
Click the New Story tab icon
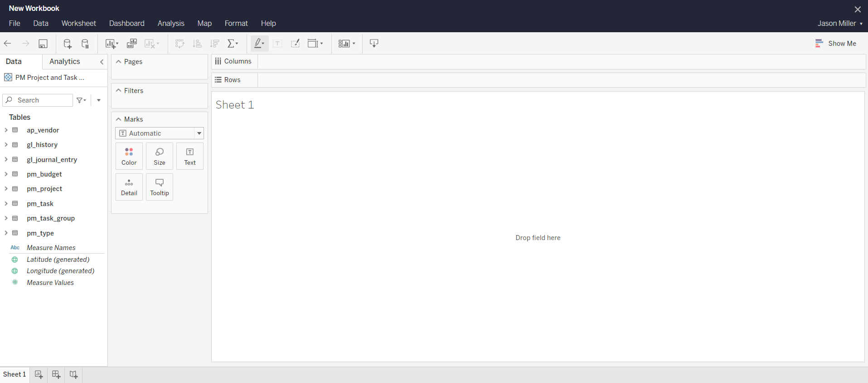pyautogui.click(x=73, y=374)
